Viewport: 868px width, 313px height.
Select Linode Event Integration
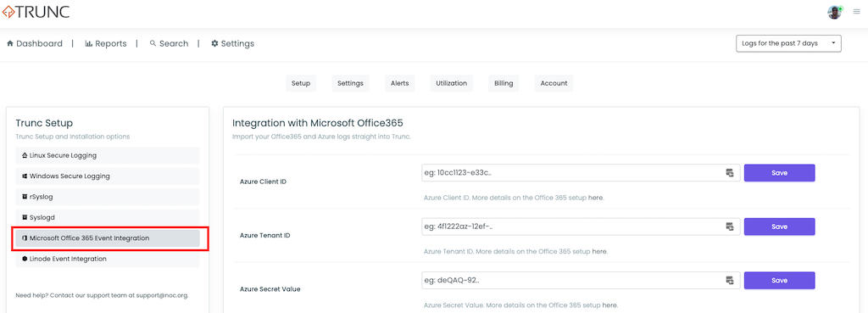108,259
